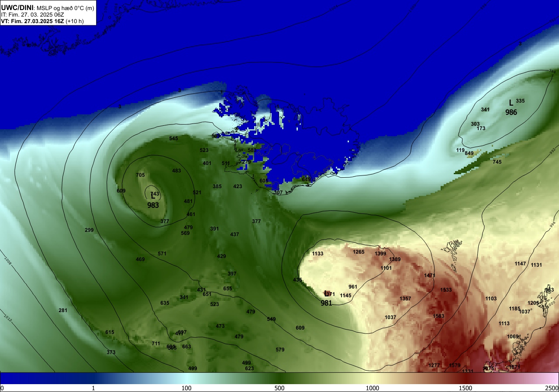Click the 391 height value

(x=214, y=229)
